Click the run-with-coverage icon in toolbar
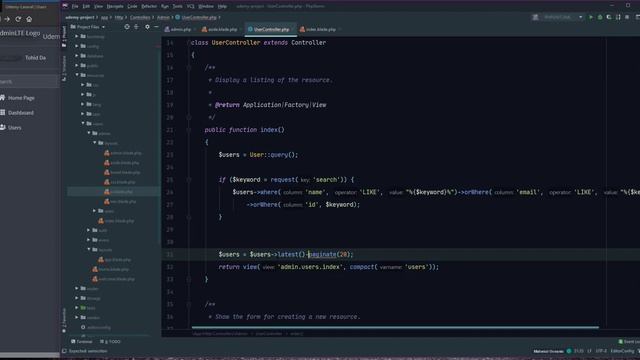Viewport: 640px width, 360px height. pyautogui.click(x=609, y=17)
